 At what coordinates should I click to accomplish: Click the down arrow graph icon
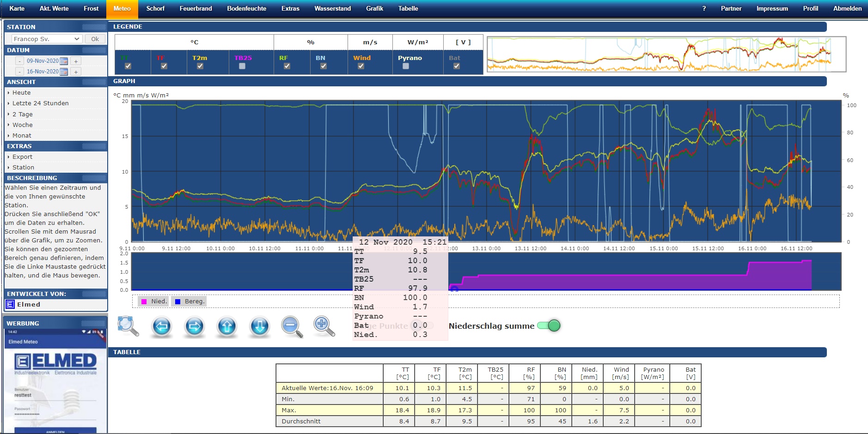pos(259,326)
